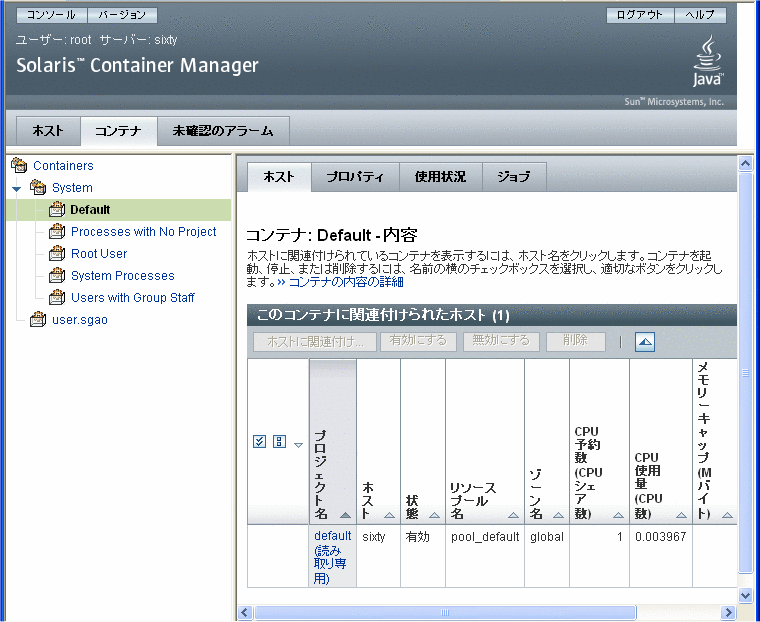Sort by プロジェクト名 column arrow
Screen dimensions: 760x622
point(345,515)
